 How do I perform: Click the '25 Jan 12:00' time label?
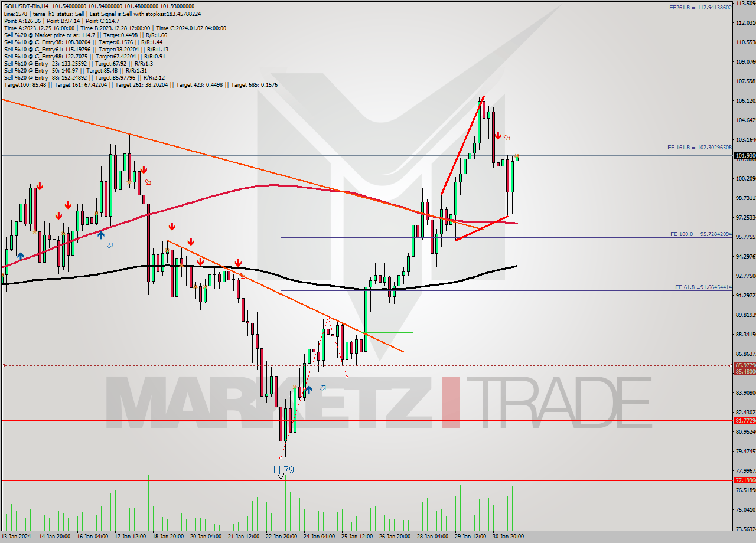(357, 537)
